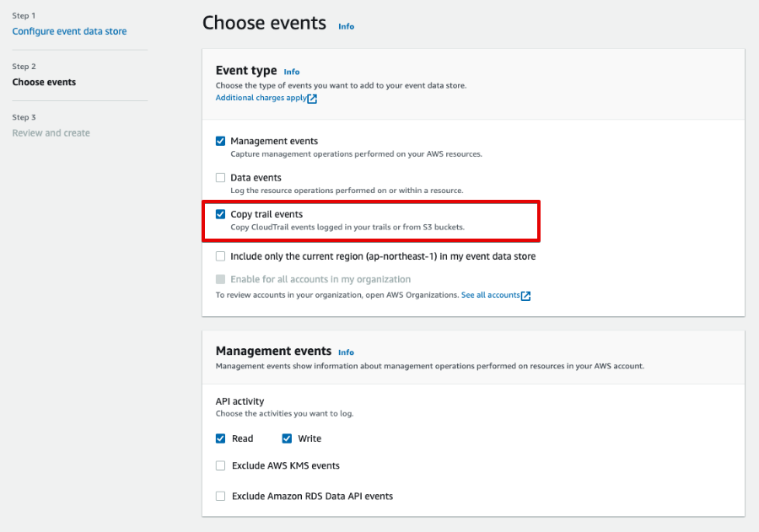The height and width of the screenshot is (532, 759).
Task: Uncheck the Read API activity checkbox
Action: [x=220, y=438]
